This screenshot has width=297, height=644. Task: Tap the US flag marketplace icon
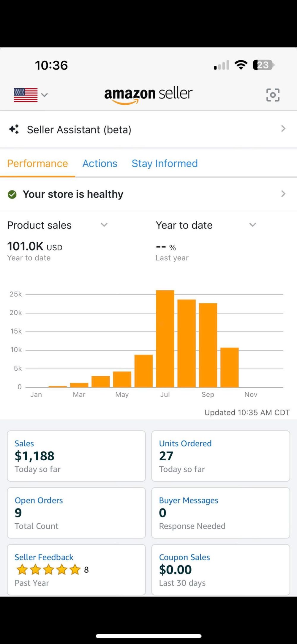(26, 95)
